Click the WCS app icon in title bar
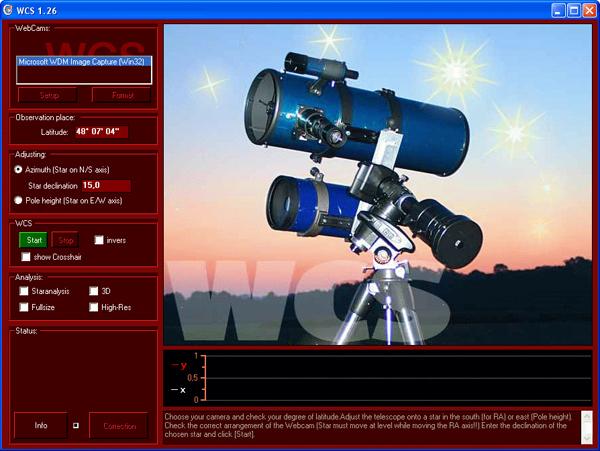 10,10
